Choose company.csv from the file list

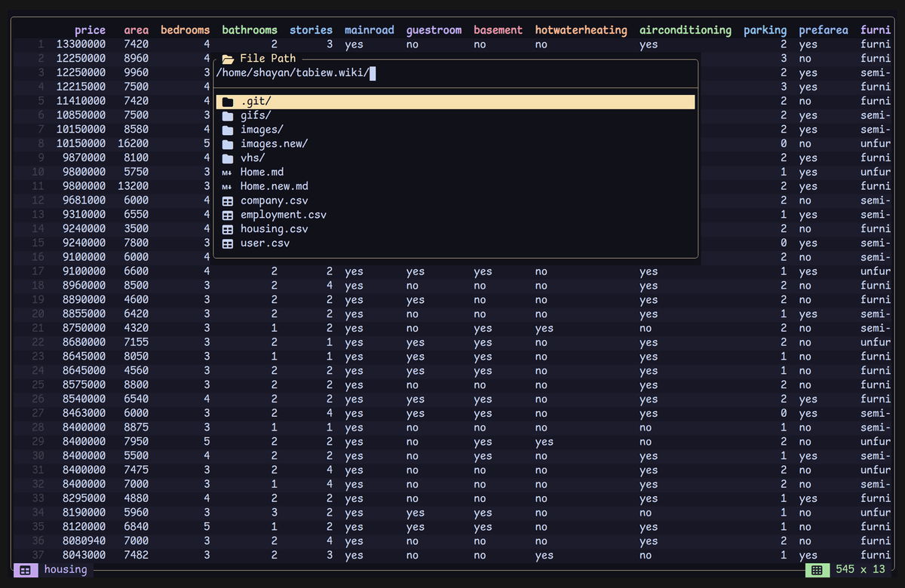point(456,201)
